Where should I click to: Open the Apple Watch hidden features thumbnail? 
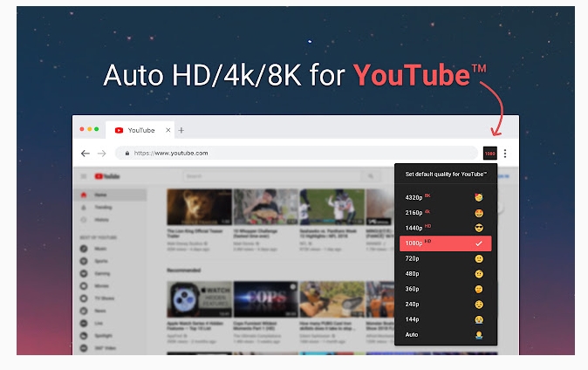click(199, 299)
